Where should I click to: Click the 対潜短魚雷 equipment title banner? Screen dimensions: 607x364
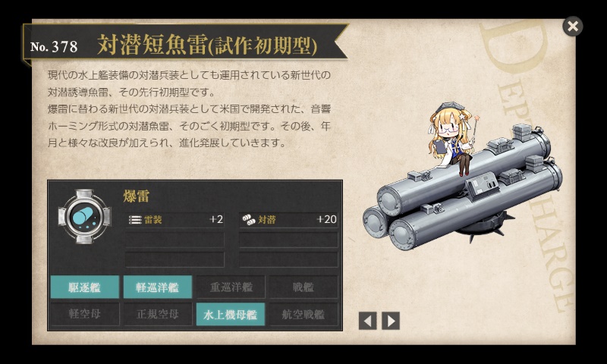pyautogui.click(x=207, y=45)
